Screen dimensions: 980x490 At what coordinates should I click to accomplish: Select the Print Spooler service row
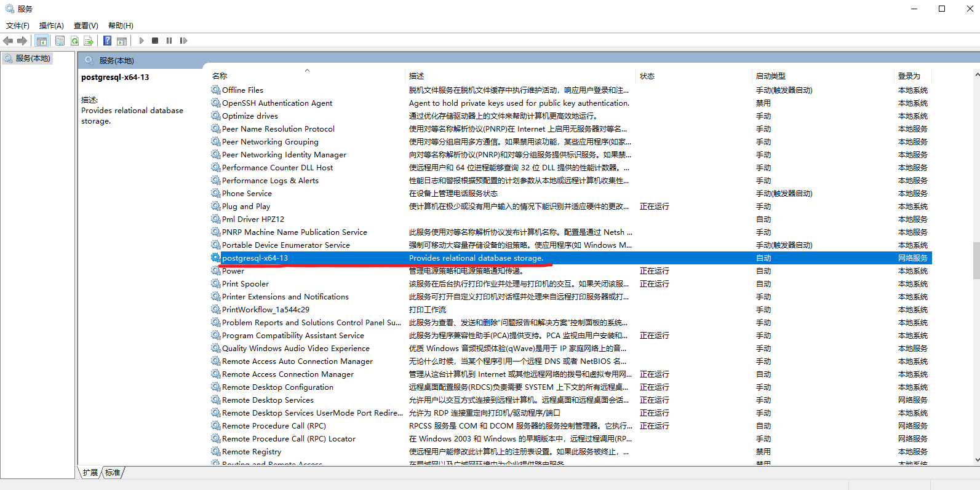pyautogui.click(x=245, y=283)
